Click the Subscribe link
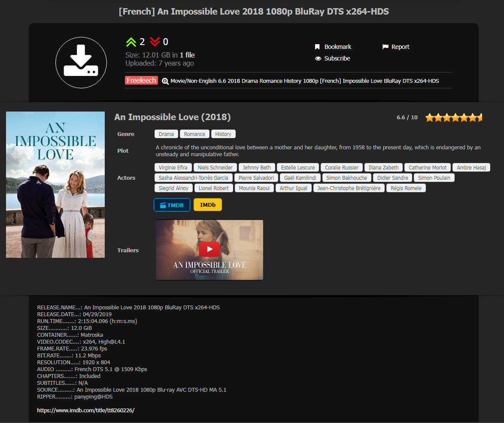Viewport: 504px width, 423px height. coord(337,58)
